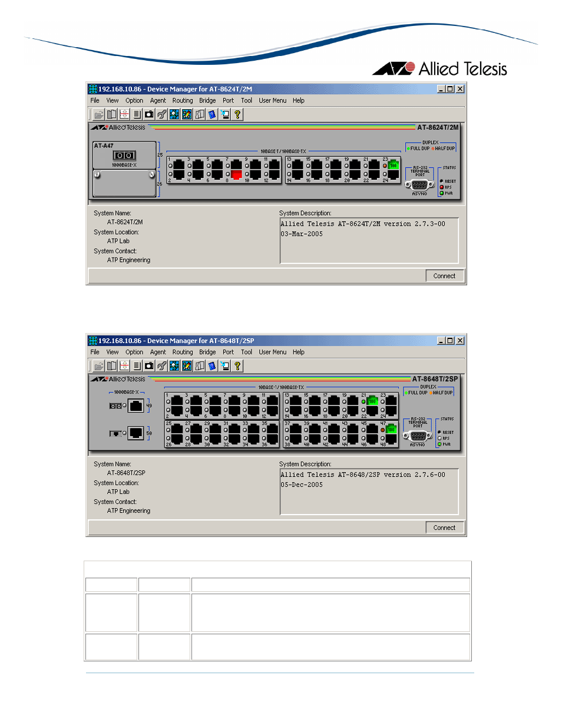Open the Option menu in the AT-8624T/2M window
Viewport: 562px width, 728px height.
(134, 101)
